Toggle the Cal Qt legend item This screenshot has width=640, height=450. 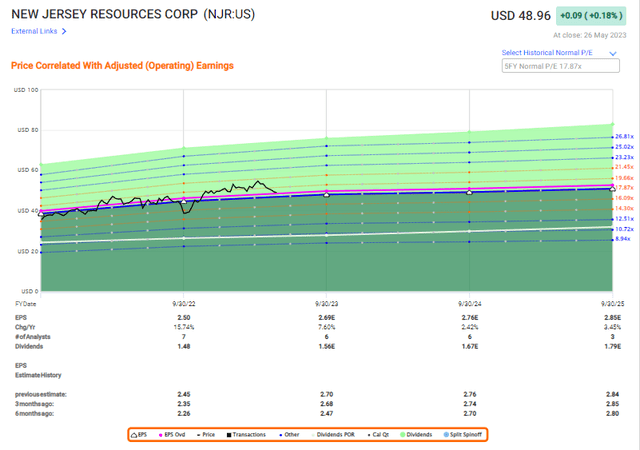pyautogui.click(x=378, y=435)
